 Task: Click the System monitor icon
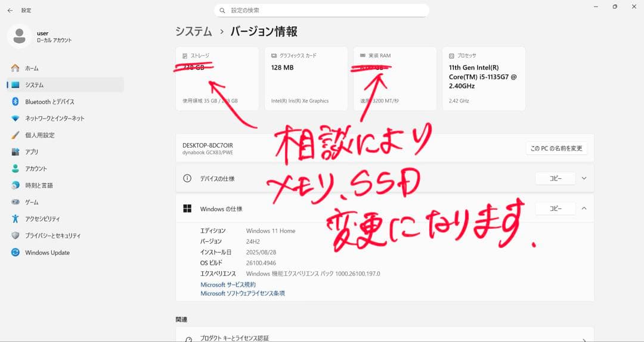point(15,85)
